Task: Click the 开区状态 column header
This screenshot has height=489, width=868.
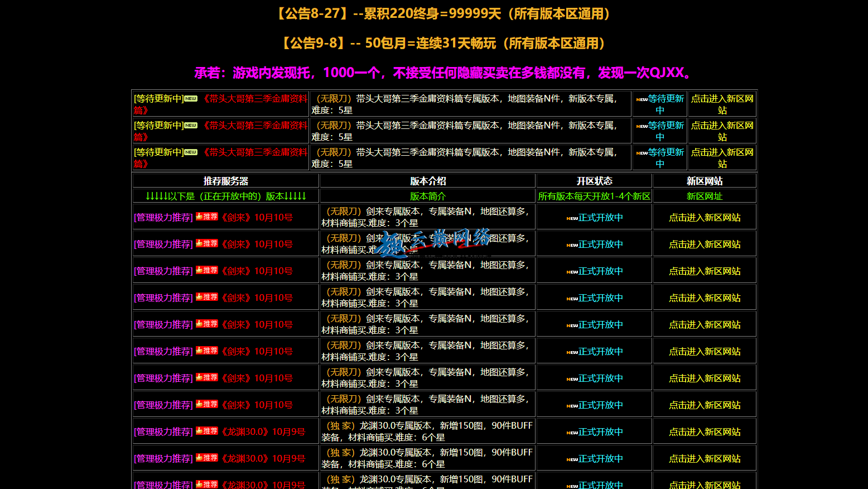Action: 594,181
